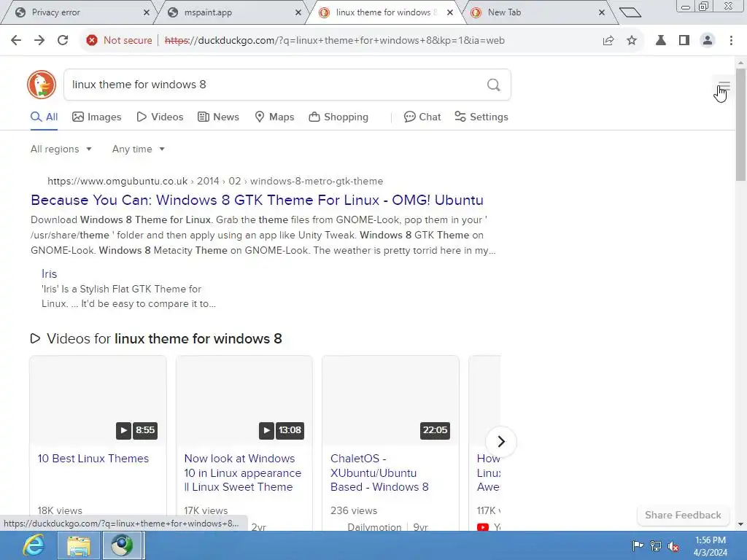Show next videos with arrow
This screenshot has height=560, width=747.
(x=500, y=441)
